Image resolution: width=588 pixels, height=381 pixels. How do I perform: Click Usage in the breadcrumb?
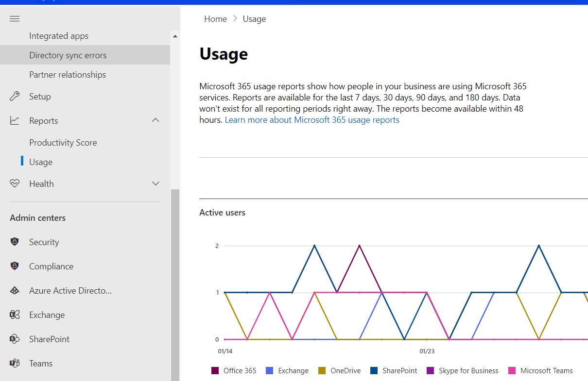[x=254, y=19]
